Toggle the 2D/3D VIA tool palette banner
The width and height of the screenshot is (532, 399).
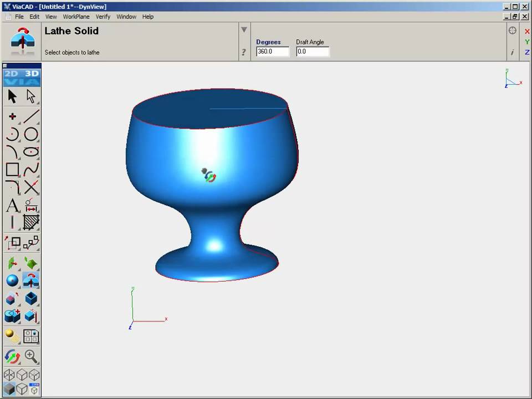tap(22, 78)
